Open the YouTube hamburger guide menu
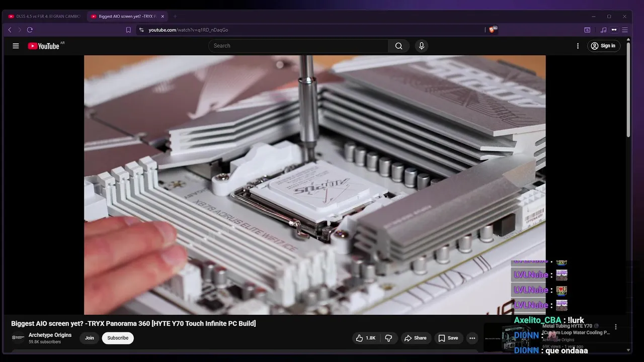This screenshot has width=644, height=362. click(x=16, y=46)
